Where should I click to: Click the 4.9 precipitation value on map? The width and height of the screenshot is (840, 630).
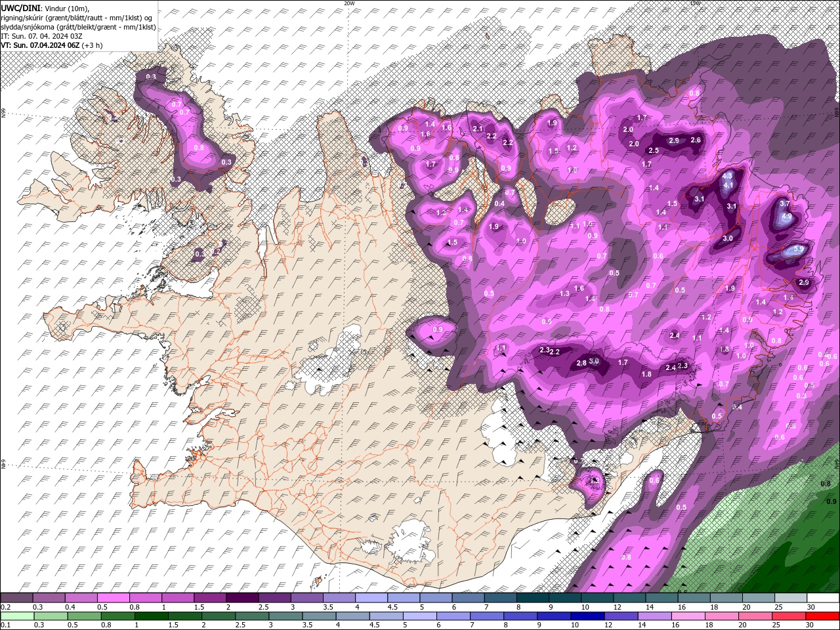[787, 217]
